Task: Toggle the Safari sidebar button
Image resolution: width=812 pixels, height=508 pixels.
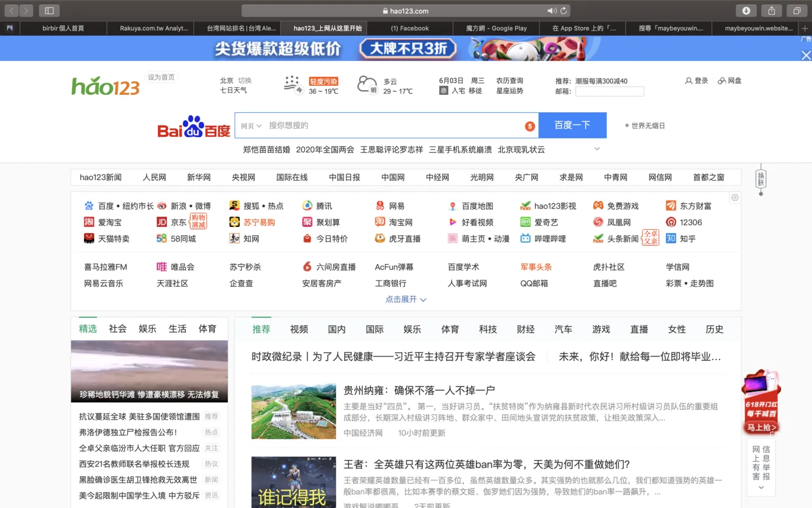Action: point(49,11)
